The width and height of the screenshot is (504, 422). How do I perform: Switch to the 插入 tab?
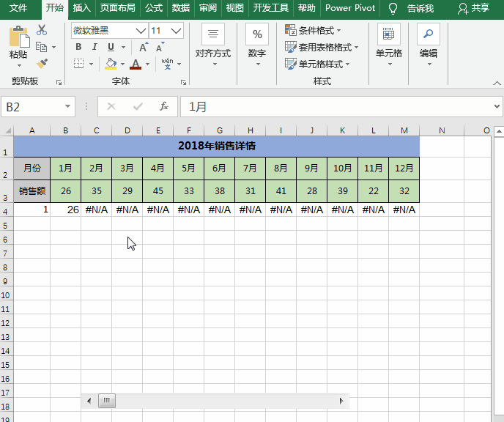click(x=81, y=8)
